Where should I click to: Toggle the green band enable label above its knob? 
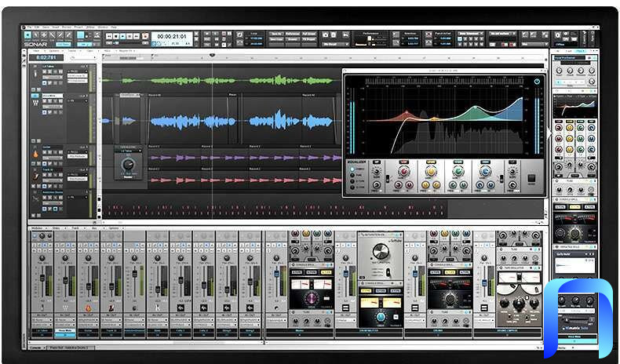point(458,162)
